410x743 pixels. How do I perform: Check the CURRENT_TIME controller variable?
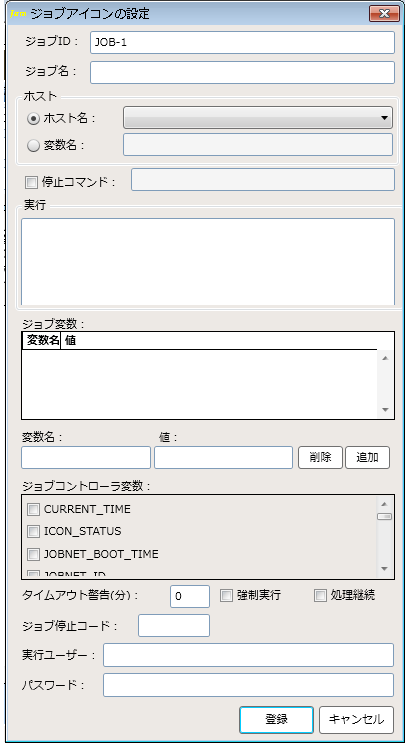pyautogui.click(x=33, y=509)
